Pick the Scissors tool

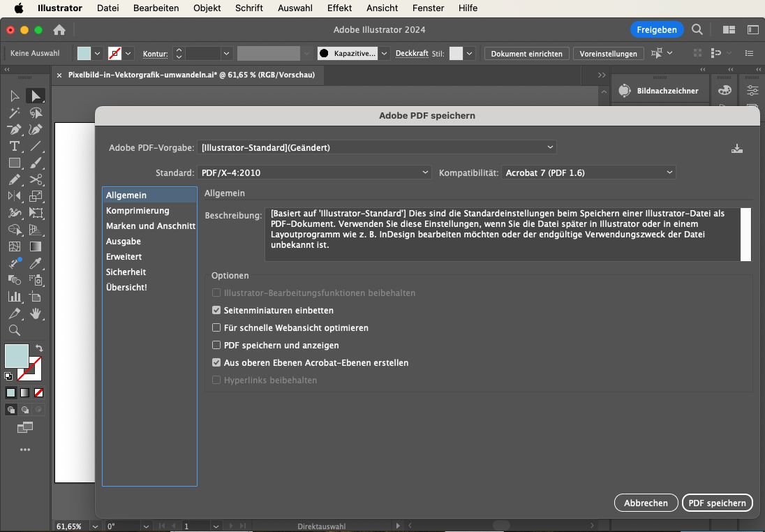[36, 179]
